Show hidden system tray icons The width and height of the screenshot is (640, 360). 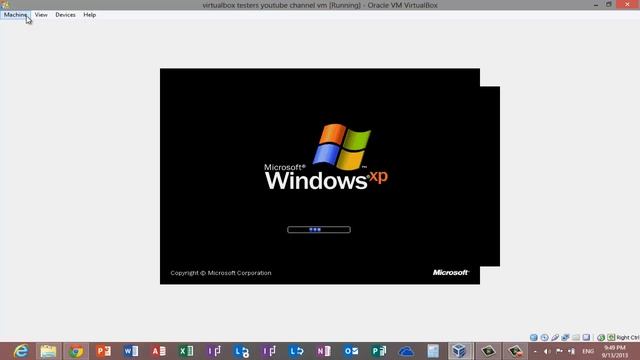click(x=535, y=351)
